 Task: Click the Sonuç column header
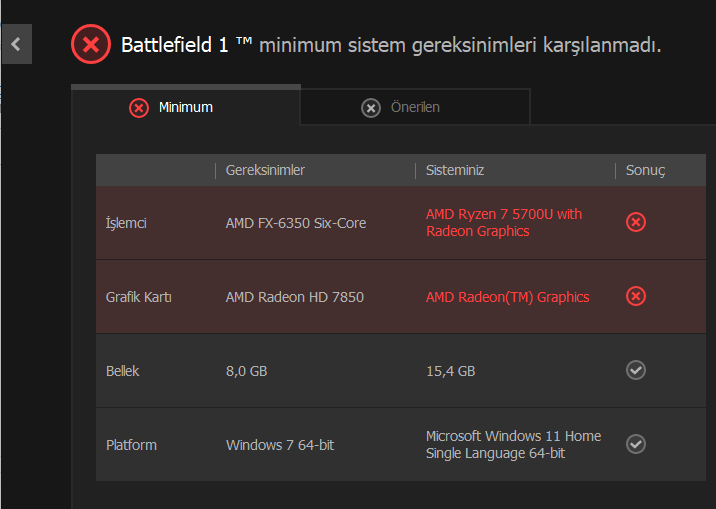[x=645, y=170]
